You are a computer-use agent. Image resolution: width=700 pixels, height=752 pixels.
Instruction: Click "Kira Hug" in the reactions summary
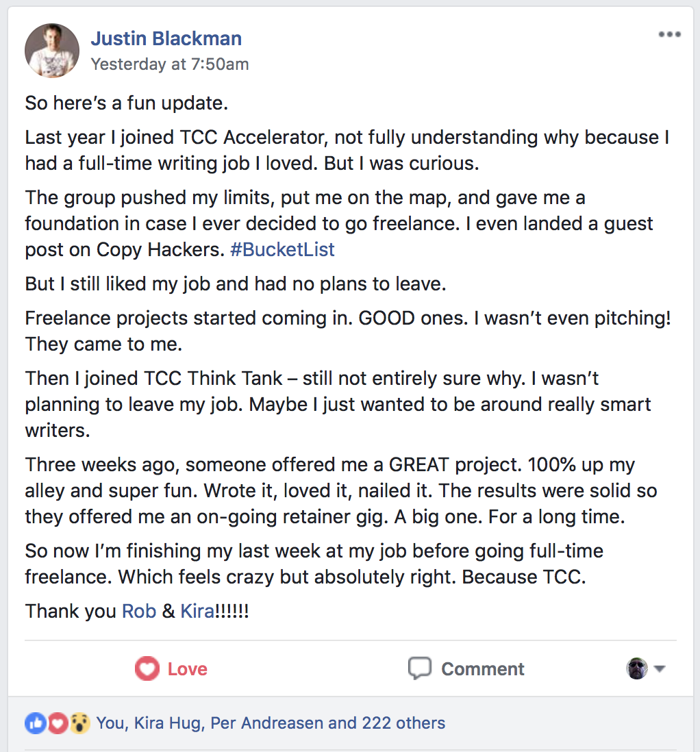167,723
